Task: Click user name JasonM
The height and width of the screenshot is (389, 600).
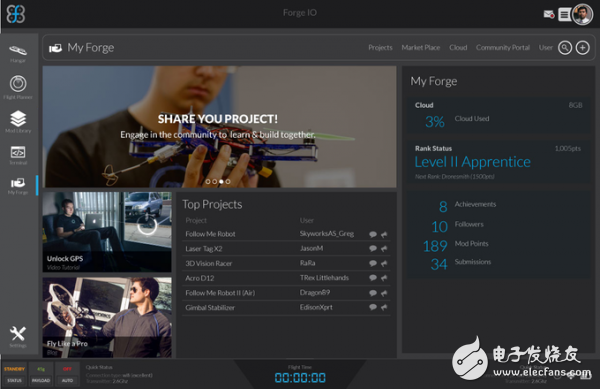Action: click(x=311, y=249)
